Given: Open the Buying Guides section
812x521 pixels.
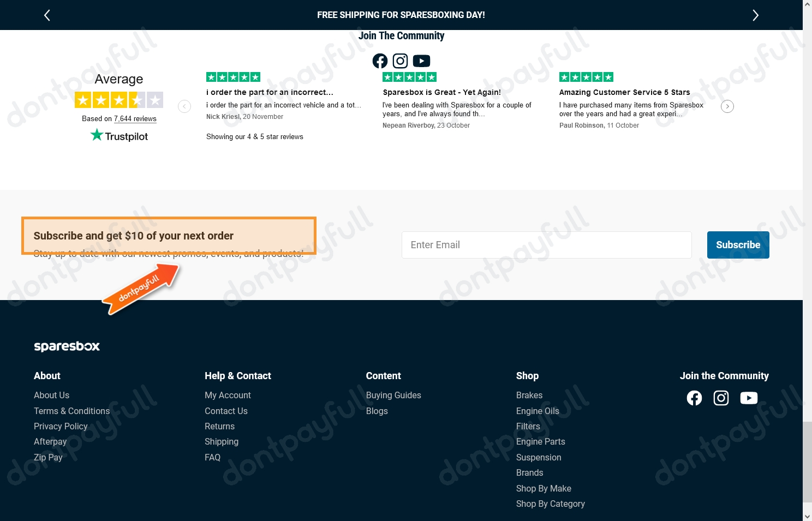Looking at the screenshot, I should (x=393, y=395).
